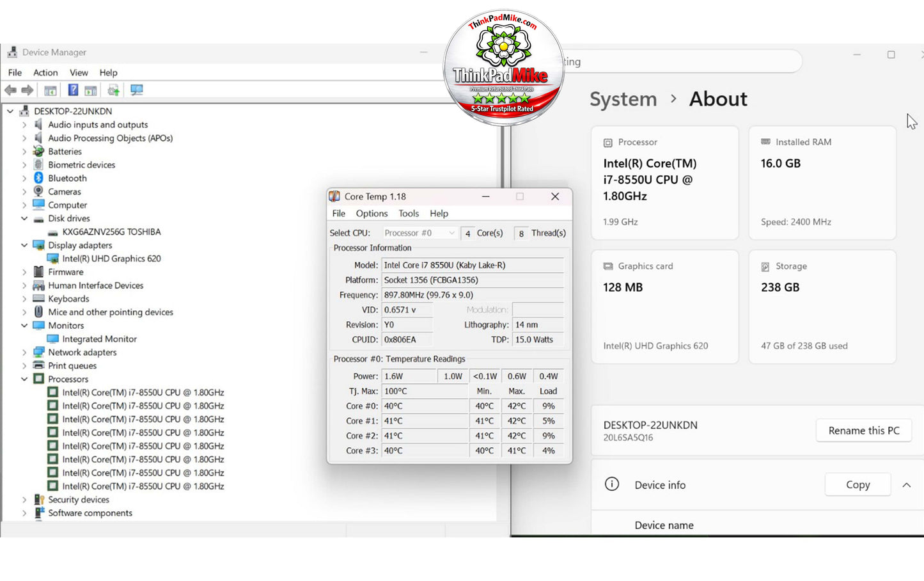The height and width of the screenshot is (581, 924).
Task: Click the Rename this PC button
Action: tap(864, 431)
